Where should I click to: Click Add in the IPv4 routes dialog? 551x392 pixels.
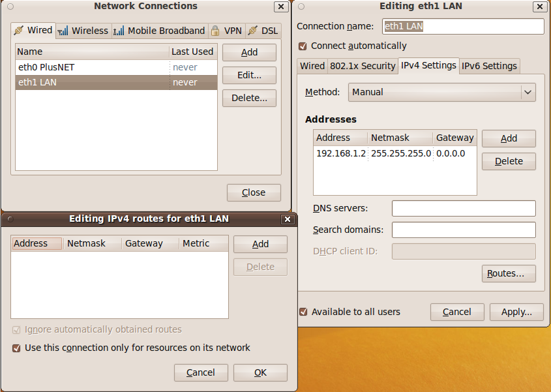[260, 245]
